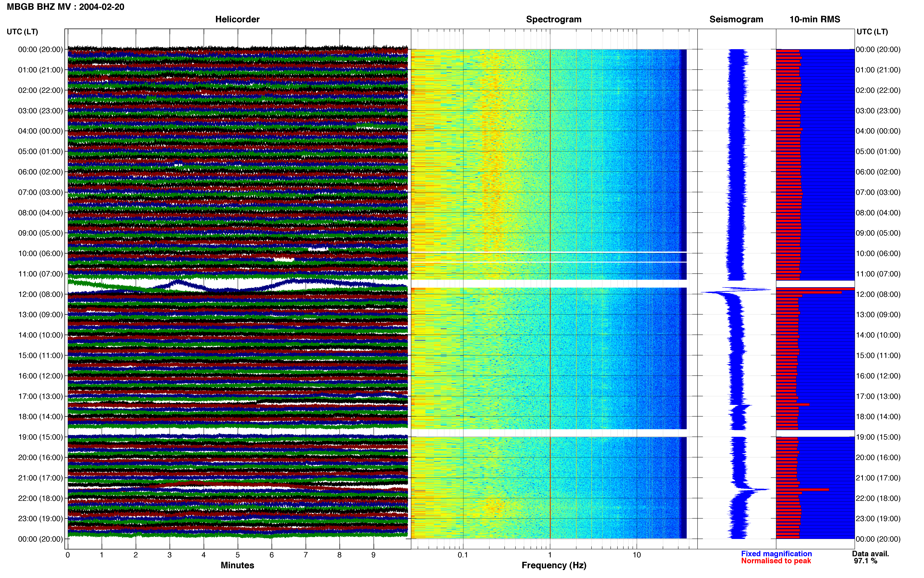Click the left '16:00 (12:00)' time label
924x578 pixels.
pyautogui.click(x=41, y=376)
